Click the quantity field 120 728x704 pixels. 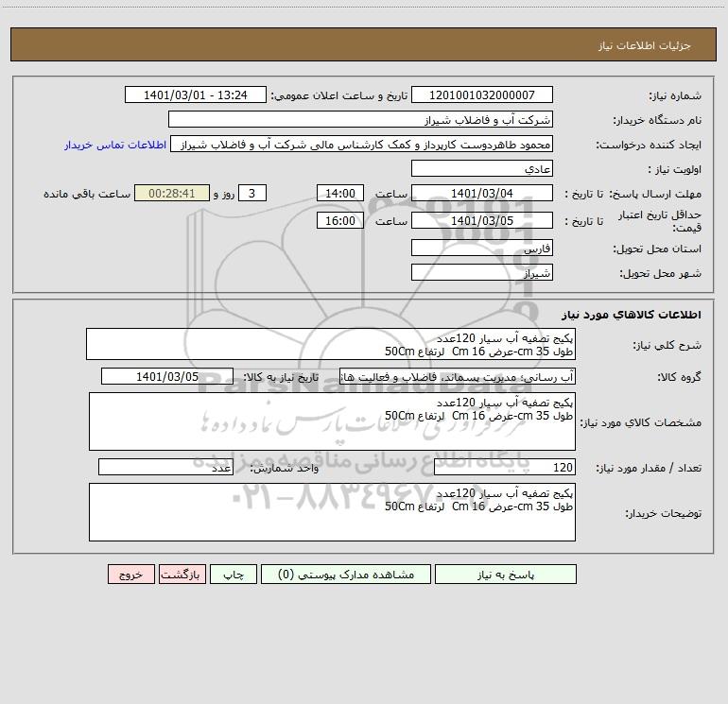pos(505,468)
